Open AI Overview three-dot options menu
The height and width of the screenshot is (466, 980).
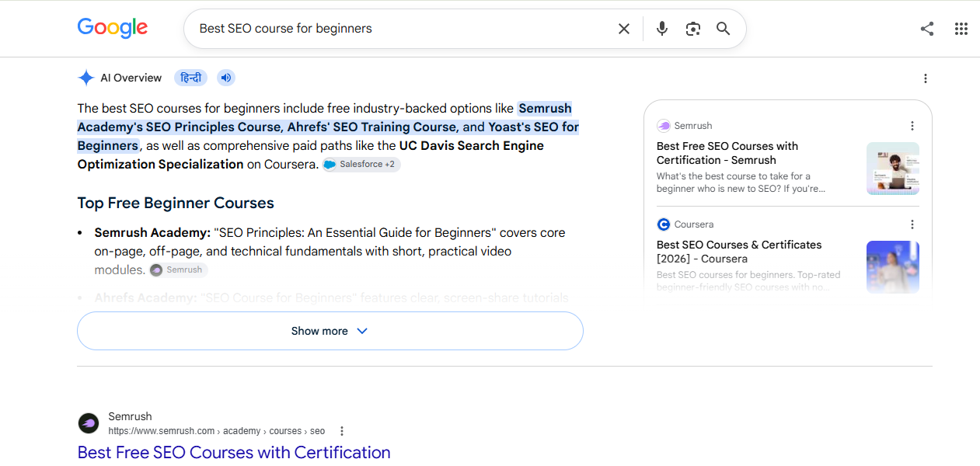click(926, 78)
